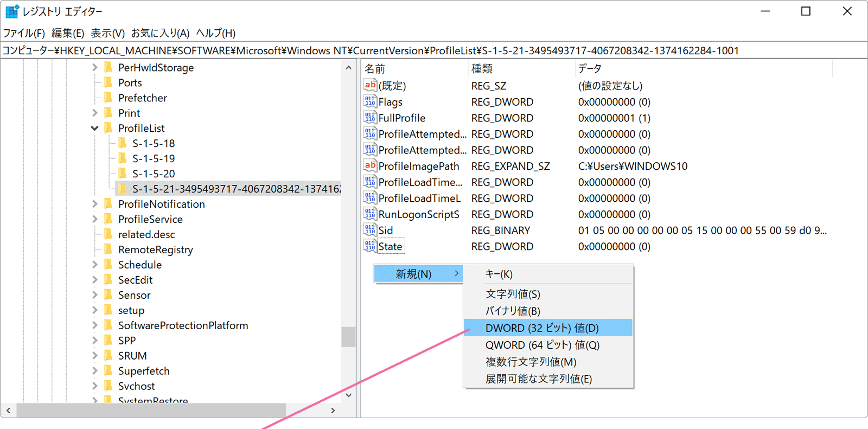Screen dimensions: 868x429
Task: Click the Sensor folder icon
Action: tap(108, 295)
